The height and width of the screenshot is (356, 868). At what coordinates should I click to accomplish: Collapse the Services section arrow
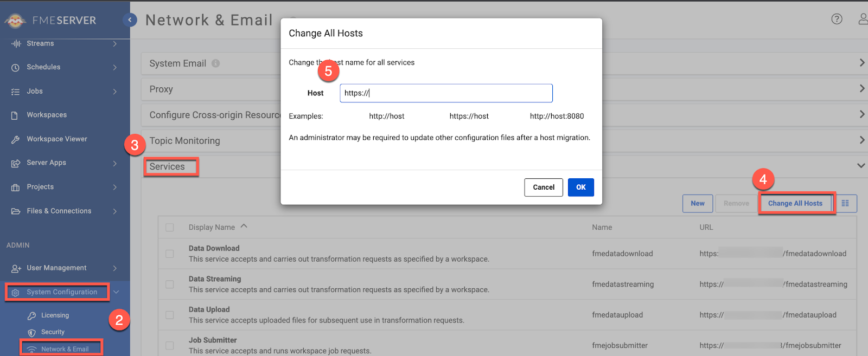(x=861, y=166)
